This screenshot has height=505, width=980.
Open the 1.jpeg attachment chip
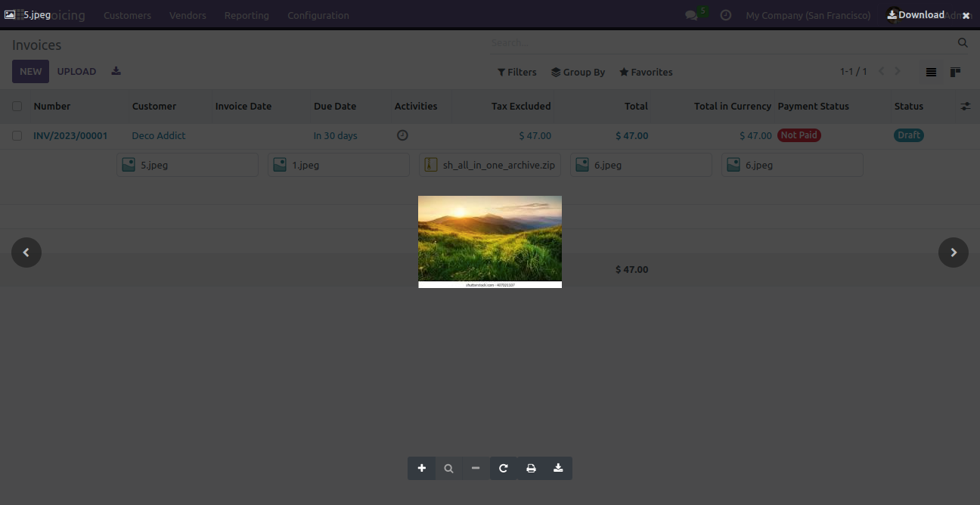click(x=339, y=165)
